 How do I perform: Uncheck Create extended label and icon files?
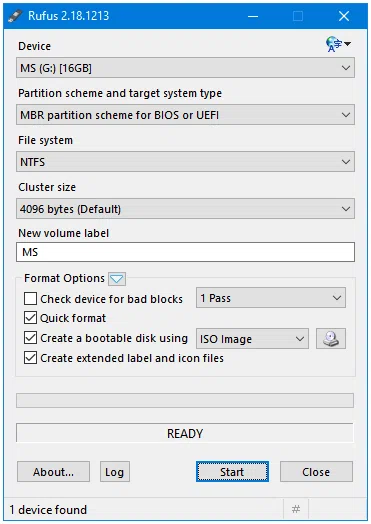point(30,358)
